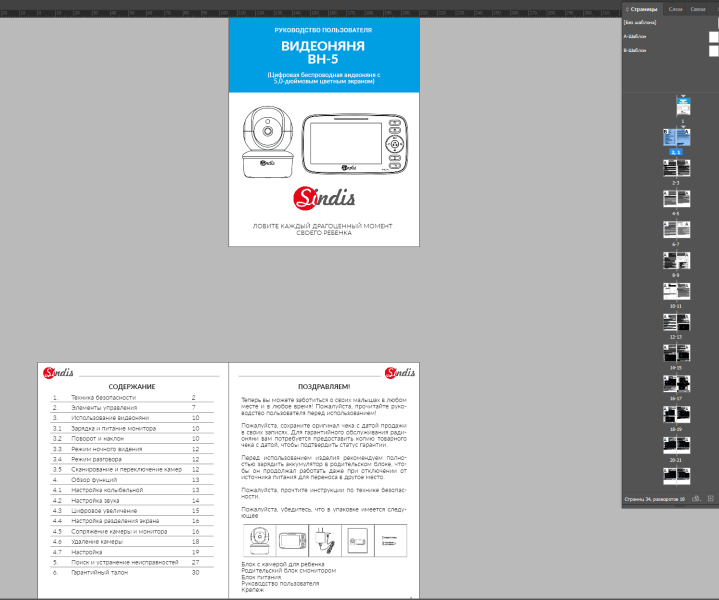Select the Sindis logo on the cover page
Screen dimensions: 719x600
324,198
